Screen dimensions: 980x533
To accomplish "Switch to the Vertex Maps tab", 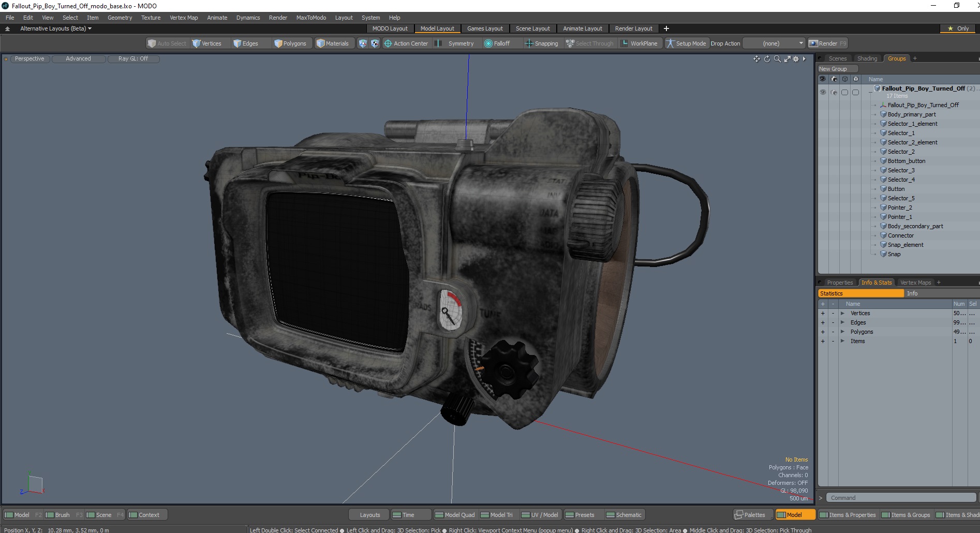I will coord(915,283).
